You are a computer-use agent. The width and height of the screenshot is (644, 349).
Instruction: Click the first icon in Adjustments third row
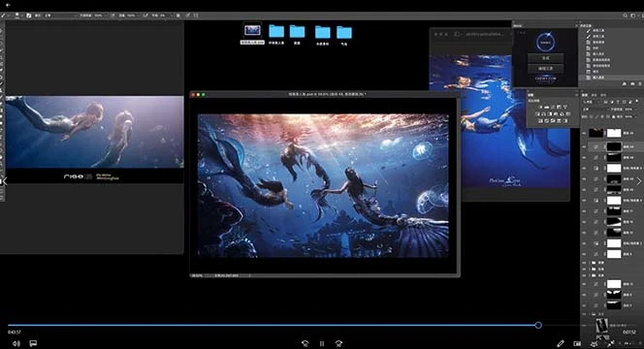540,121
